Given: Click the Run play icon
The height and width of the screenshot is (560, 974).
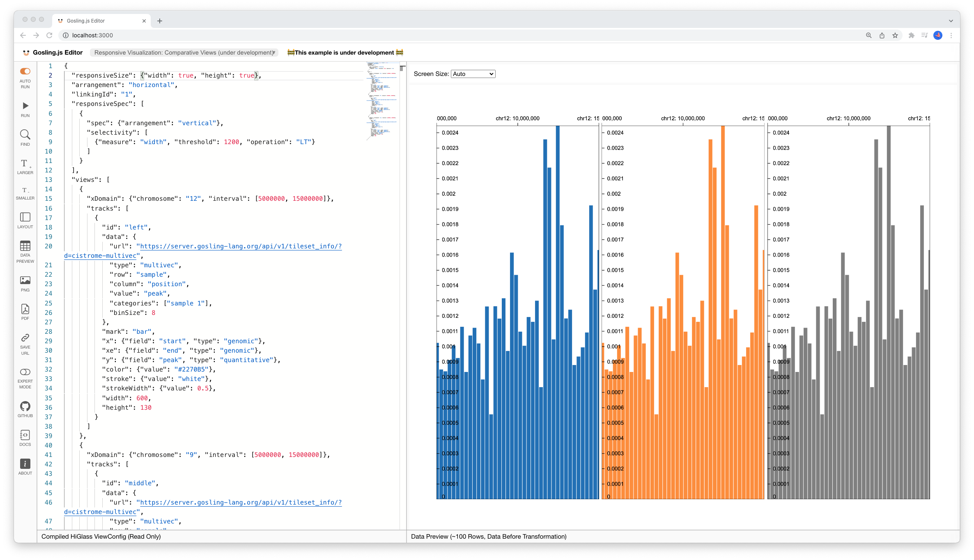Looking at the screenshot, I should [x=25, y=106].
